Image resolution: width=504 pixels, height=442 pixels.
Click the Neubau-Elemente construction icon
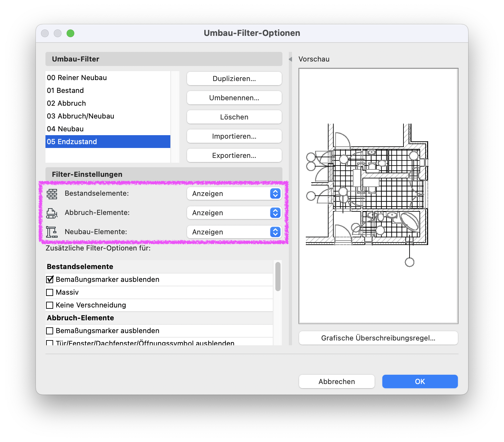tap(52, 232)
